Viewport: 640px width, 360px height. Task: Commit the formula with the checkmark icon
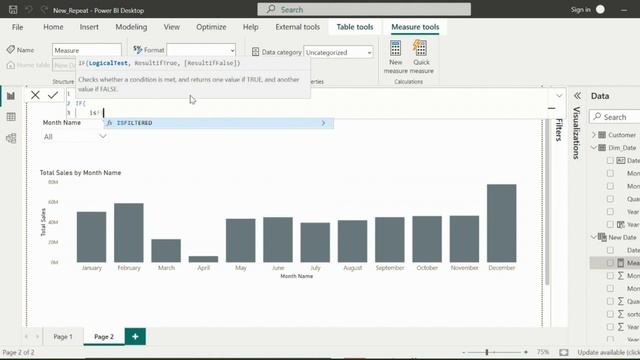53,95
